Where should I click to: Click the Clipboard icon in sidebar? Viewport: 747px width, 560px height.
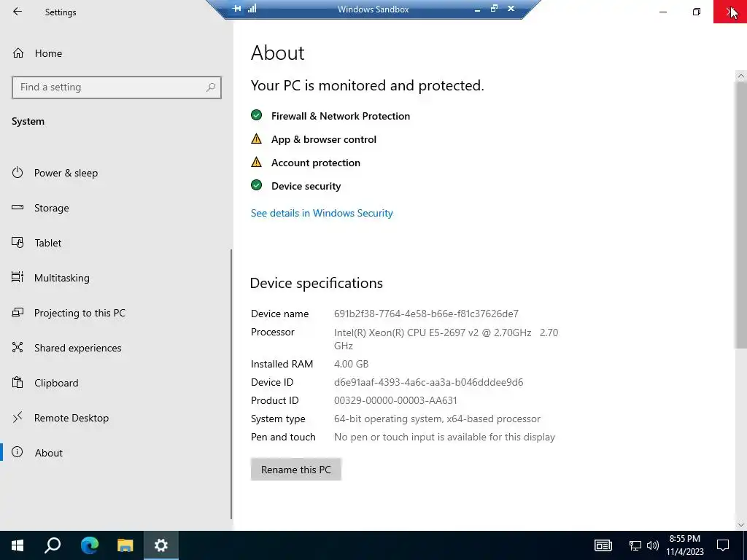click(x=18, y=382)
